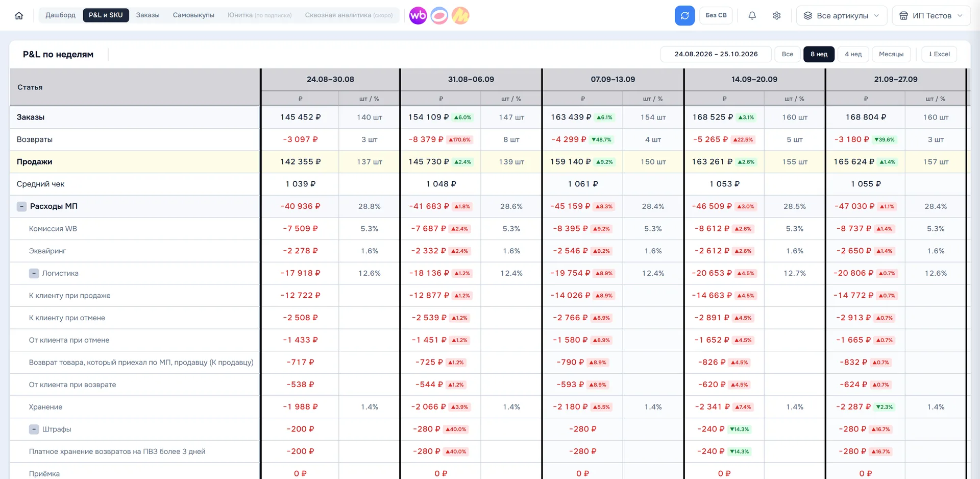Click the 'К клиенту при продаже' row label
The image size is (980, 479).
69,296
